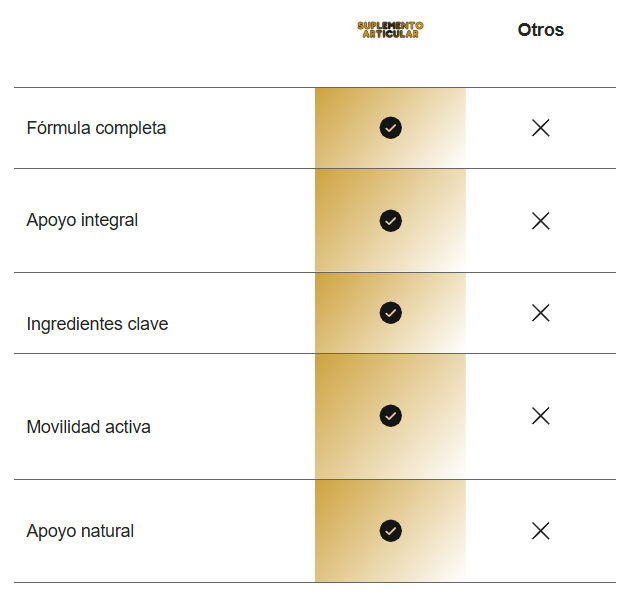Viewport: 627px width, 604px height.
Task: Click the checkmark for Ingredientes clave
Action: point(391,313)
